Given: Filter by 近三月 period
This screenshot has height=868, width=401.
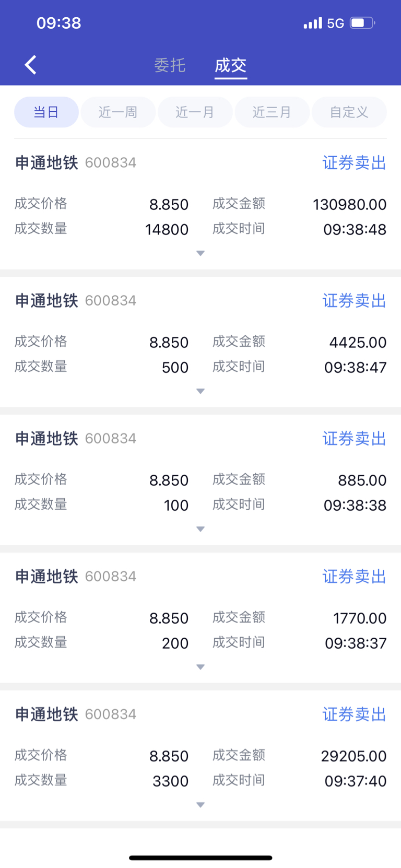Looking at the screenshot, I should click(272, 112).
